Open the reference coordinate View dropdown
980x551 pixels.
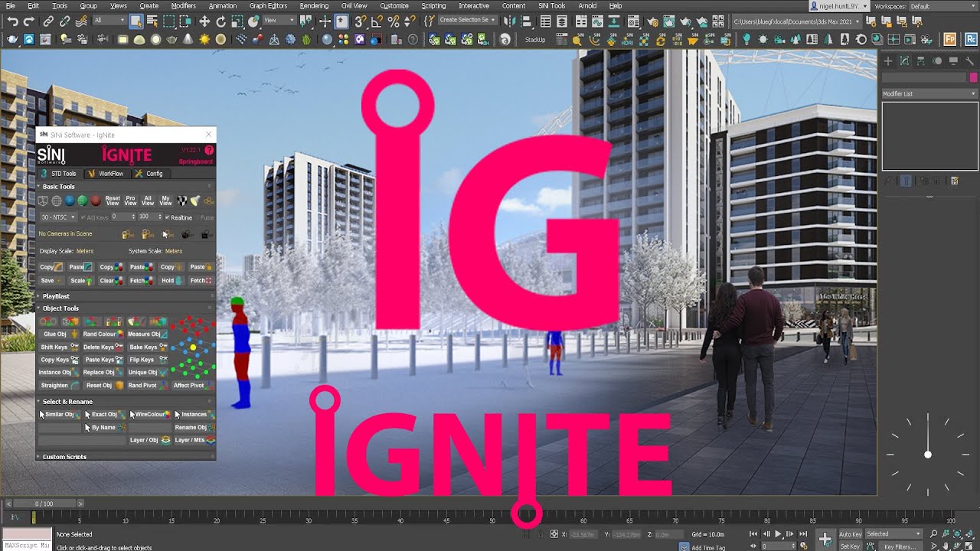(x=279, y=21)
